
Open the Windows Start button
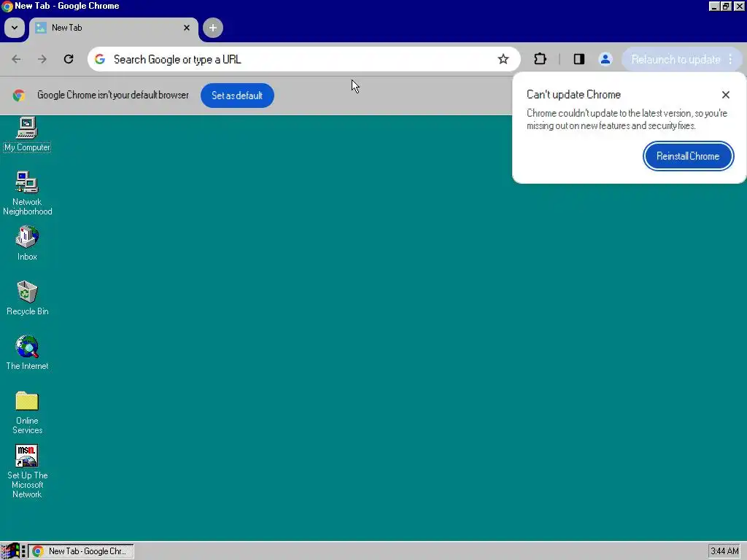coord(9,551)
